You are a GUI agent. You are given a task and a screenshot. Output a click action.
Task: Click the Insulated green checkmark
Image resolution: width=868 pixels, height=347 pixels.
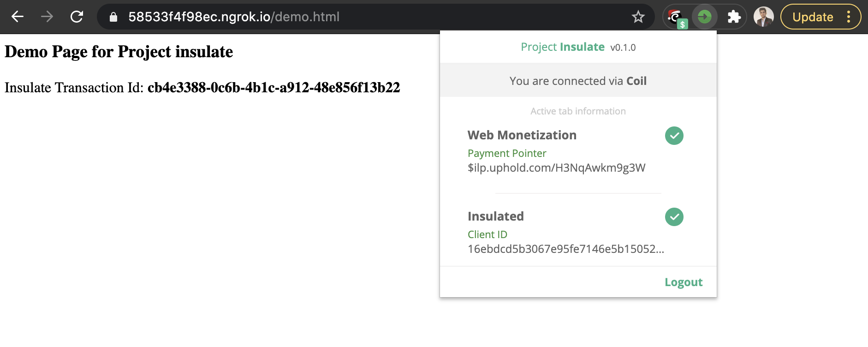674,217
